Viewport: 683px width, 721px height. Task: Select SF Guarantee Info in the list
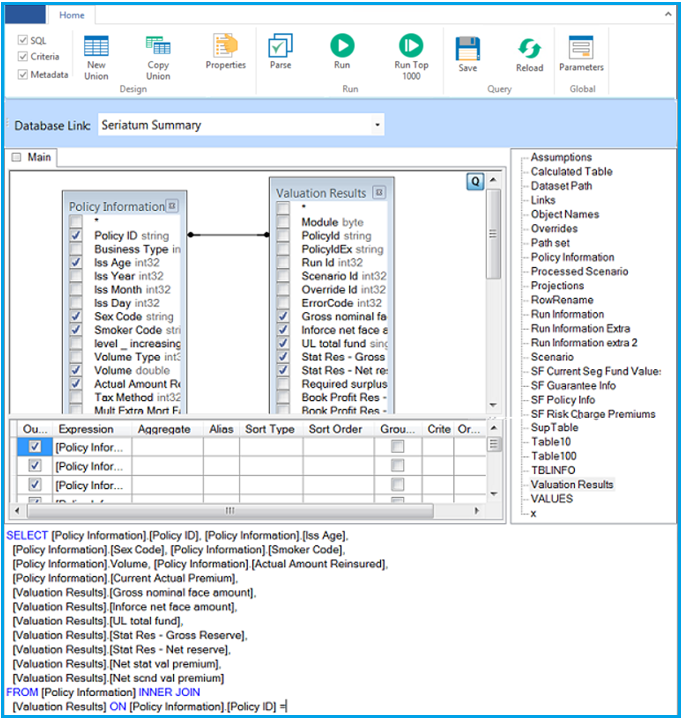pos(573,385)
